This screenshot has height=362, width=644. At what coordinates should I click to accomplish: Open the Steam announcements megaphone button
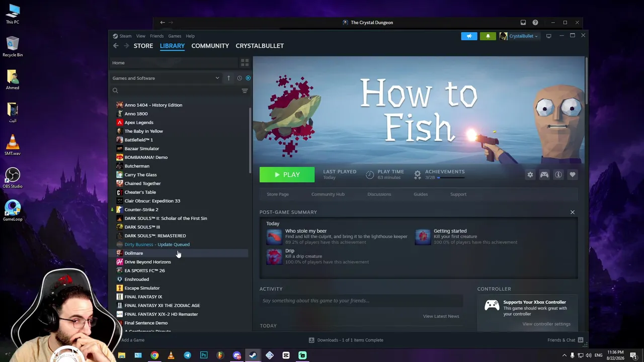pyautogui.click(x=469, y=36)
